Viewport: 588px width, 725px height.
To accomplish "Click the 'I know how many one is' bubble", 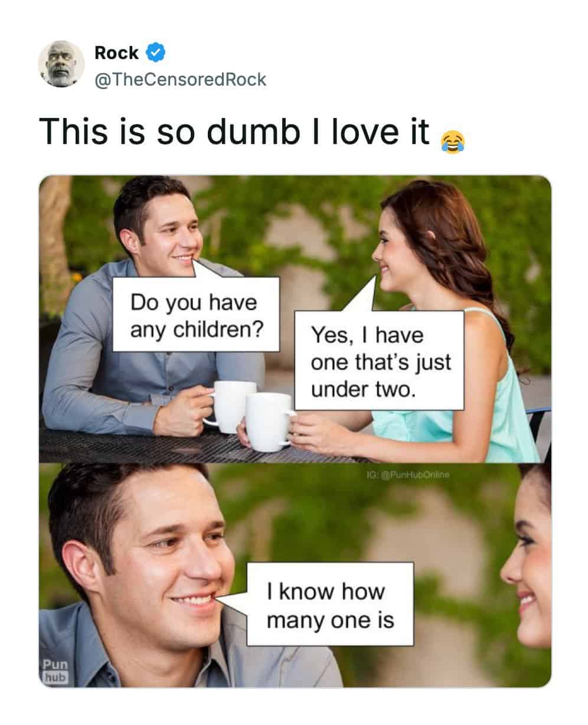I will point(330,604).
